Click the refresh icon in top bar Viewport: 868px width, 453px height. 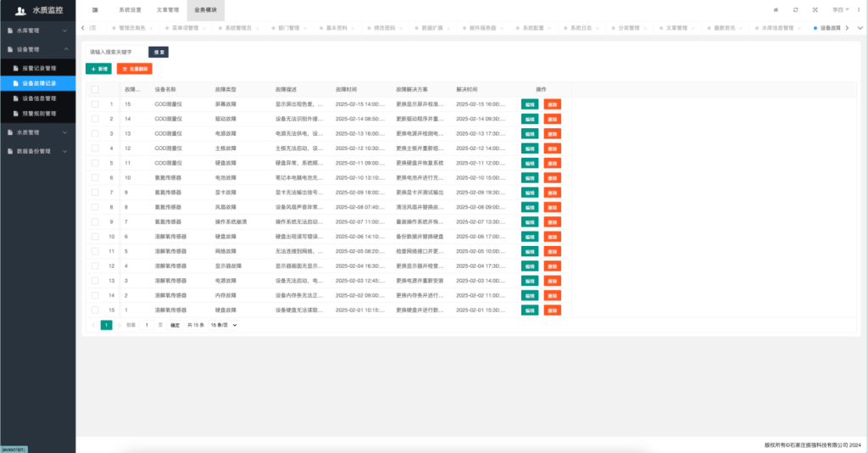coord(795,9)
